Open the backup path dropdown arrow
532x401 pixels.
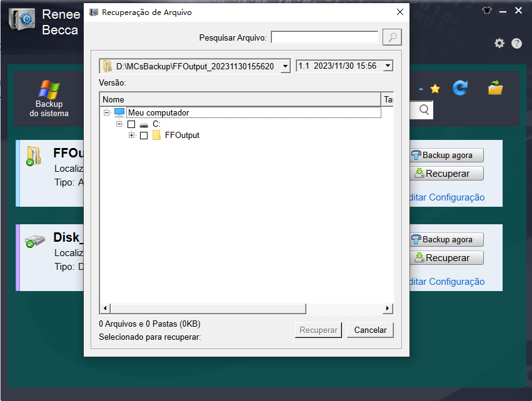coord(286,66)
